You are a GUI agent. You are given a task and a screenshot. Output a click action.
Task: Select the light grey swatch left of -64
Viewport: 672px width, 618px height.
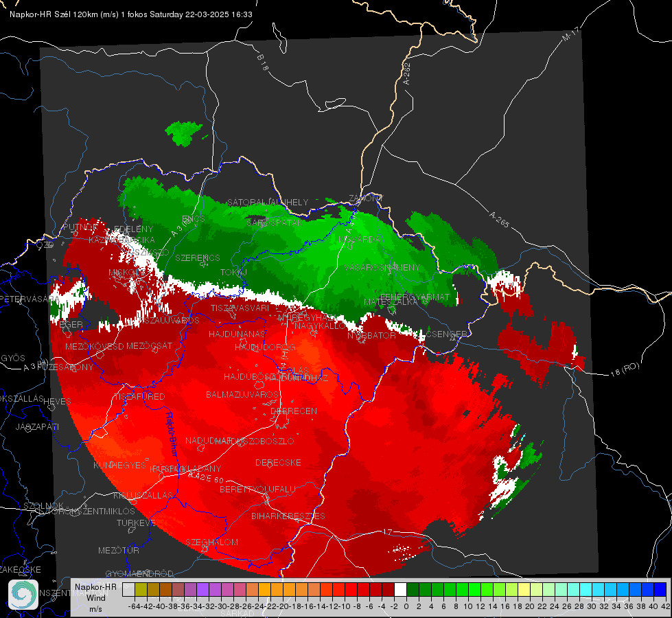point(128,589)
